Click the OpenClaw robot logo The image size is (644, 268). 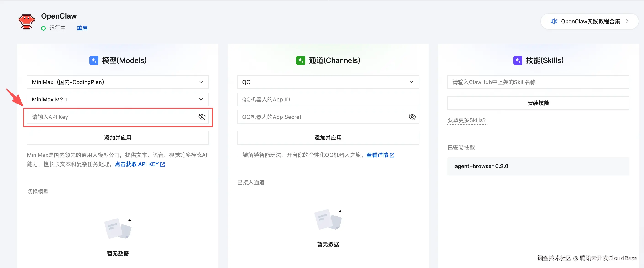(26, 22)
